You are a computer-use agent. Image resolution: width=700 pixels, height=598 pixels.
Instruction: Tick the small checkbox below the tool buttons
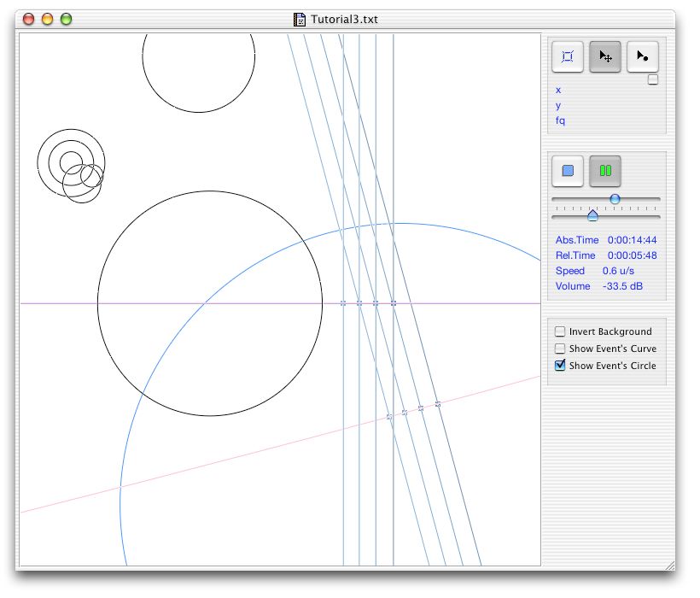tap(653, 80)
